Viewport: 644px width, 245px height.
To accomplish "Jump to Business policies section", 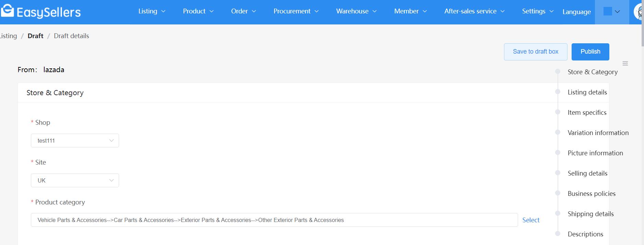I will [x=592, y=193].
